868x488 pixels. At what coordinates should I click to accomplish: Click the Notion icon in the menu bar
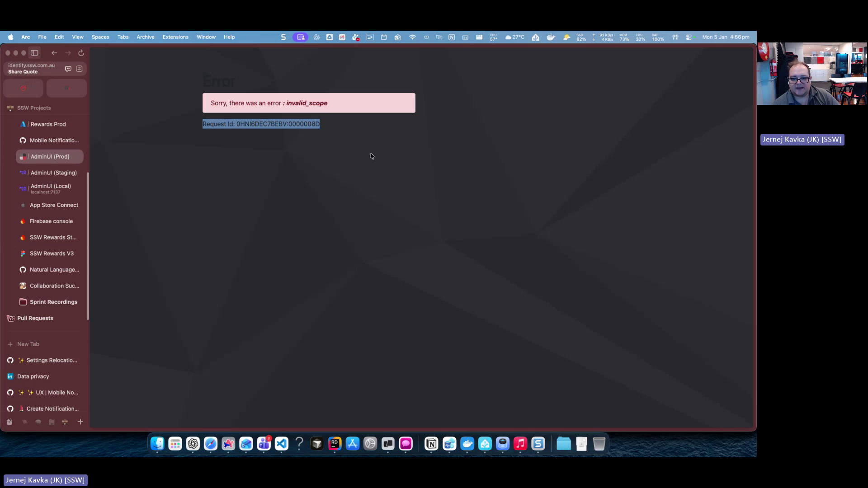pyautogui.click(x=452, y=37)
